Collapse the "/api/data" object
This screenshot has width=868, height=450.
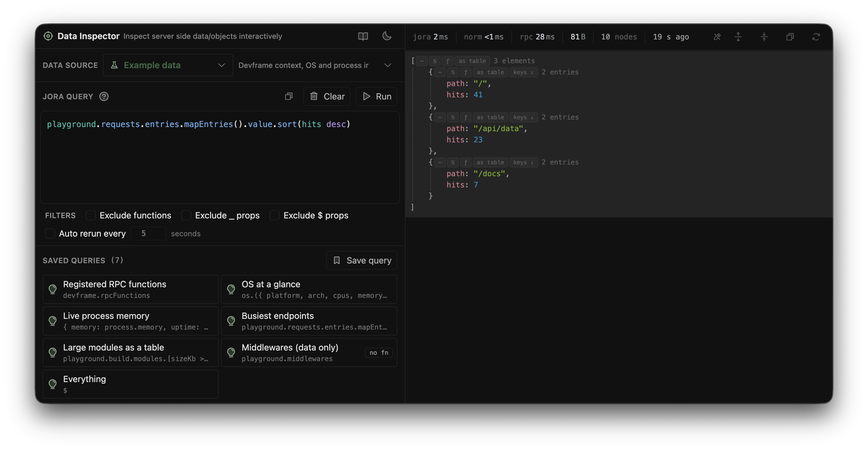440,118
